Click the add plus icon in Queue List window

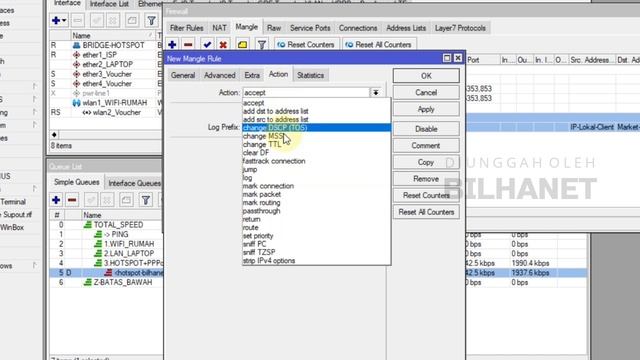pyautogui.click(x=56, y=200)
